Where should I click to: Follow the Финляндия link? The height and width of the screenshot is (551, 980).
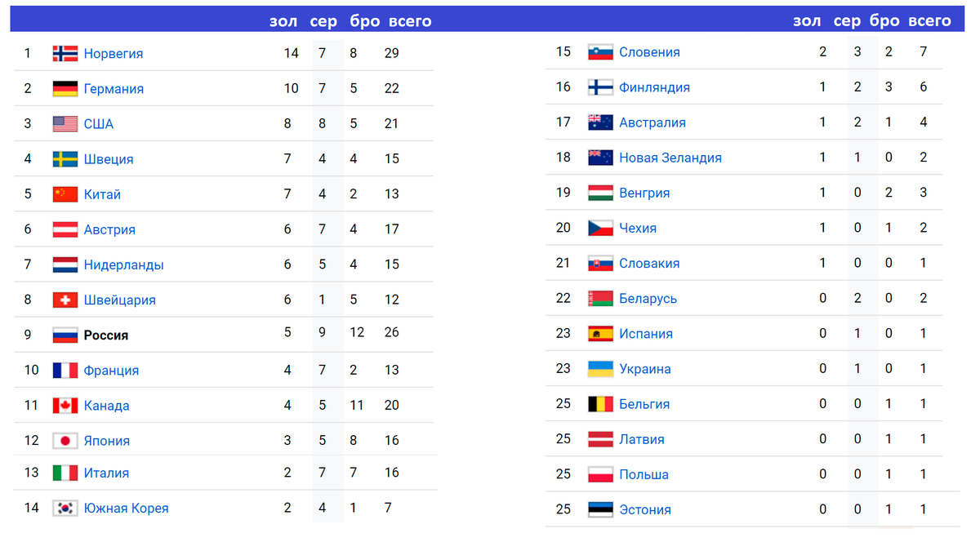click(654, 87)
